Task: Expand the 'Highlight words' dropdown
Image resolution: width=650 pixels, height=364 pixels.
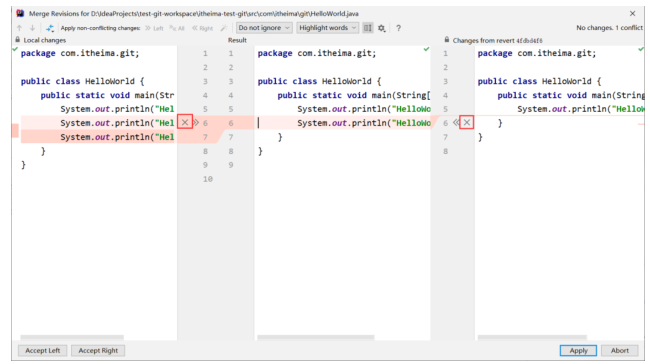Action: pos(327,28)
